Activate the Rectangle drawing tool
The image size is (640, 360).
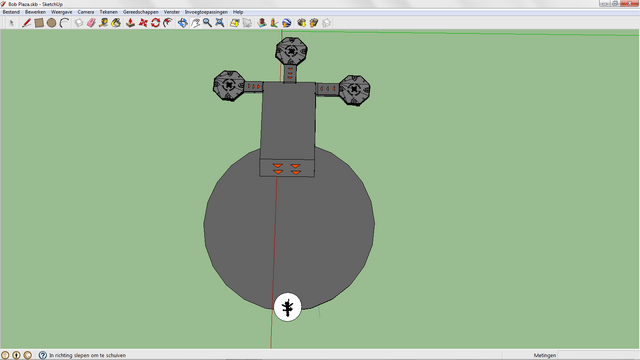tap(39, 23)
